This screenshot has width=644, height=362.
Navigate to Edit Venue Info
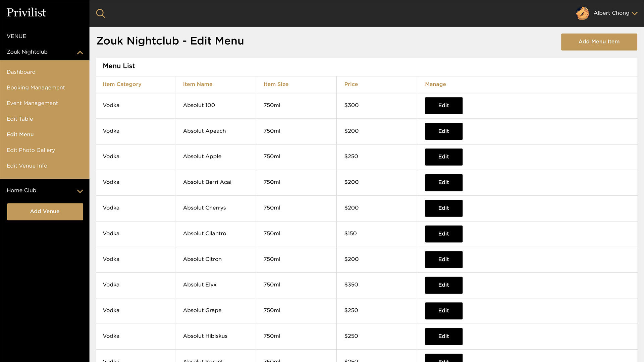click(27, 166)
